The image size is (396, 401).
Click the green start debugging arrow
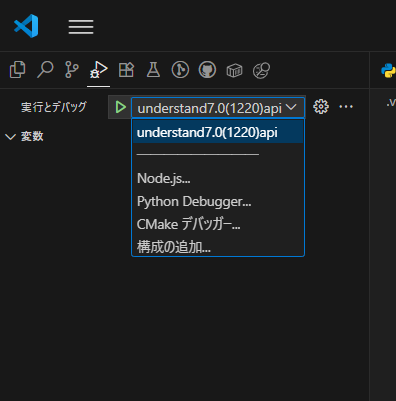click(x=120, y=107)
